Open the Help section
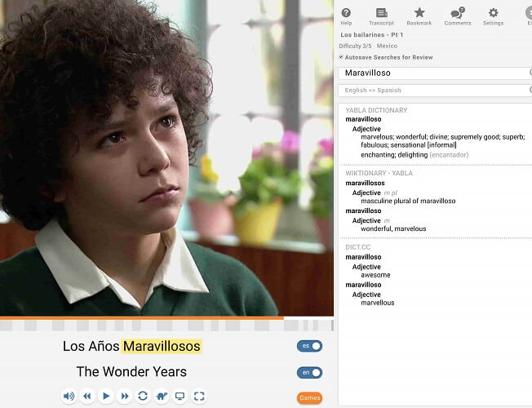532x408 pixels. [x=346, y=16]
